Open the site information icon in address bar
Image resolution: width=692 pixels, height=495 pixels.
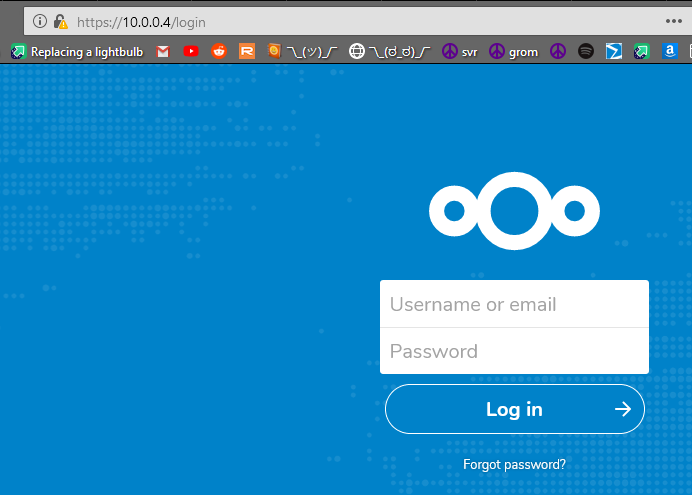(40, 21)
